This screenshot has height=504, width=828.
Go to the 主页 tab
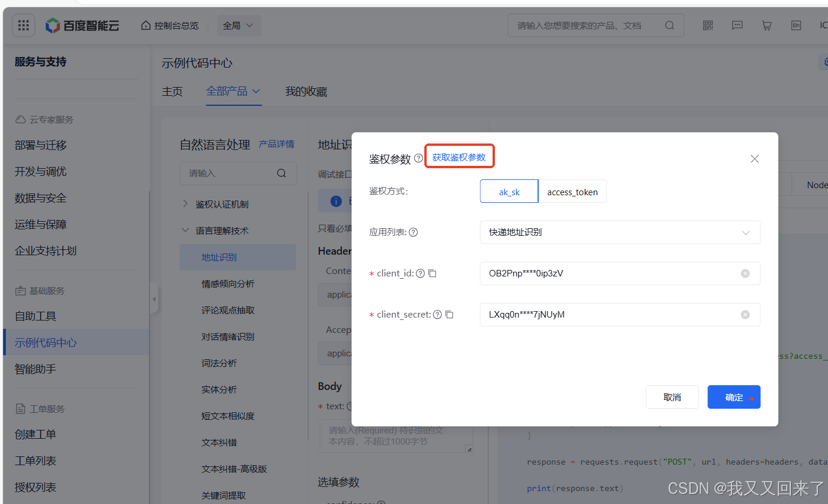point(172,91)
